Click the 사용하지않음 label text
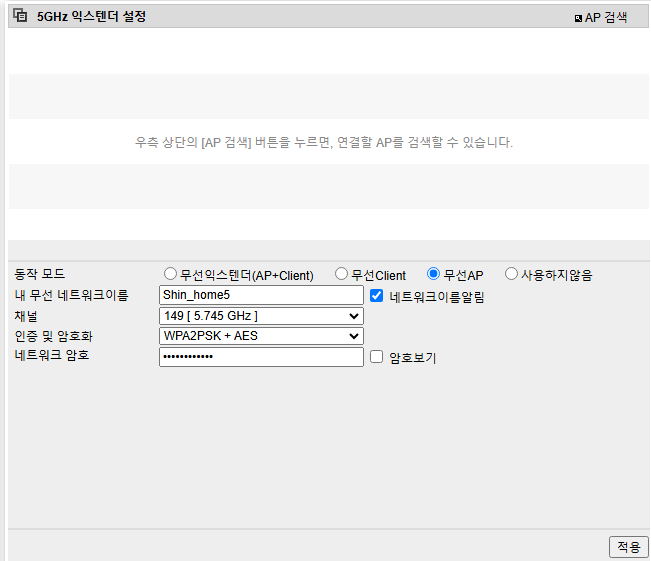The height and width of the screenshot is (561, 651). tap(557, 275)
